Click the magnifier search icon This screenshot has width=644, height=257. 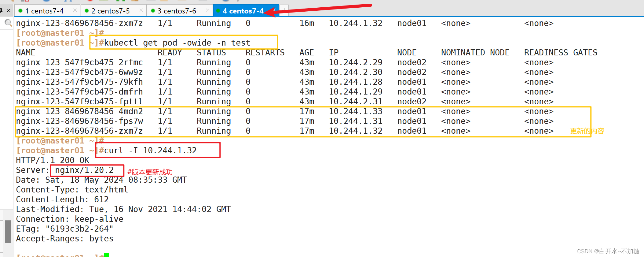[x=8, y=23]
